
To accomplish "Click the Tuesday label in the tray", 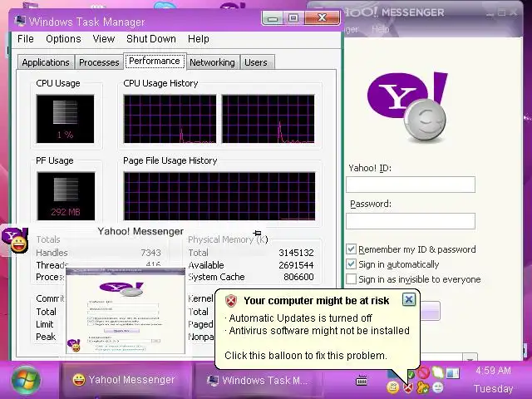I will coord(493,388).
